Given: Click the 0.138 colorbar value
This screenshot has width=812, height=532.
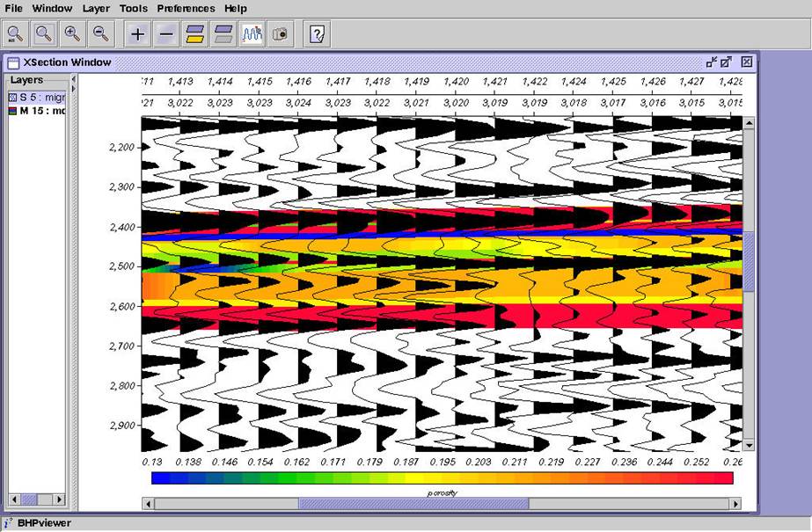Looking at the screenshot, I should pos(188,462).
